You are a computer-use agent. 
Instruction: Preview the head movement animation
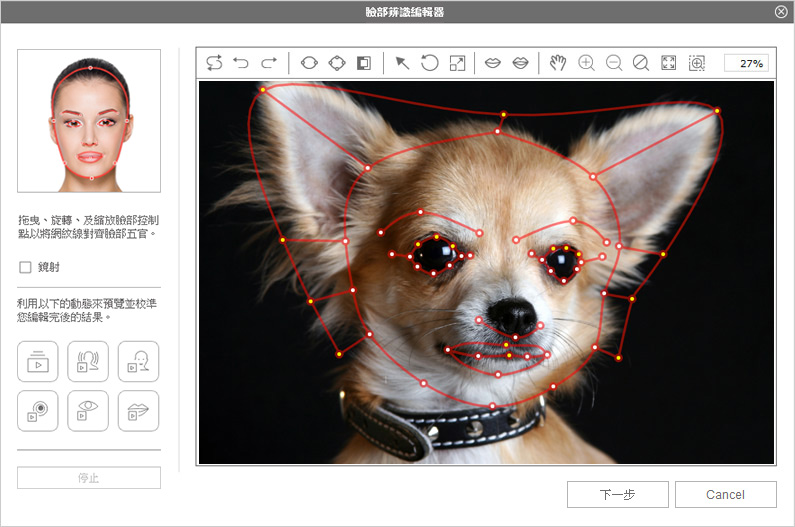[88, 362]
